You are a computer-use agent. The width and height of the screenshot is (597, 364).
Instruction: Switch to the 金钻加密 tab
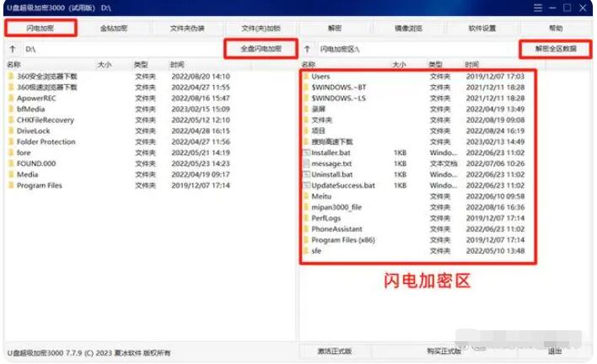pyautogui.click(x=113, y=28)
